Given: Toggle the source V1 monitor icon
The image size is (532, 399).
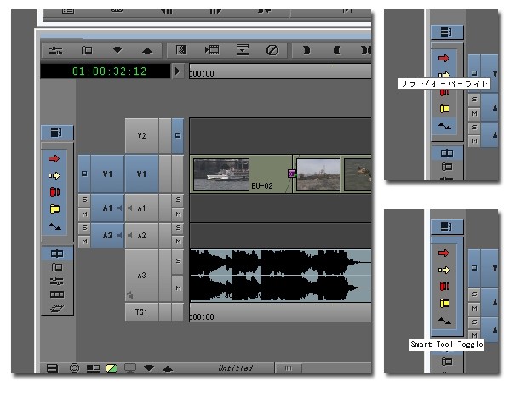Looking at the screenshot, I should (x=84, y=174).
